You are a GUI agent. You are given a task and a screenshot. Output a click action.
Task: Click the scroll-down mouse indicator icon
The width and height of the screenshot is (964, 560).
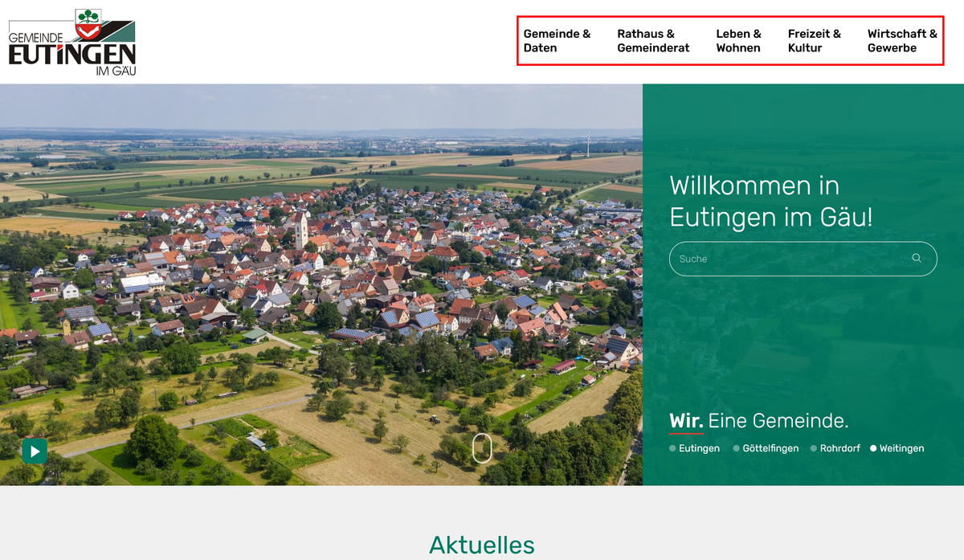click(x=481, y=448)
